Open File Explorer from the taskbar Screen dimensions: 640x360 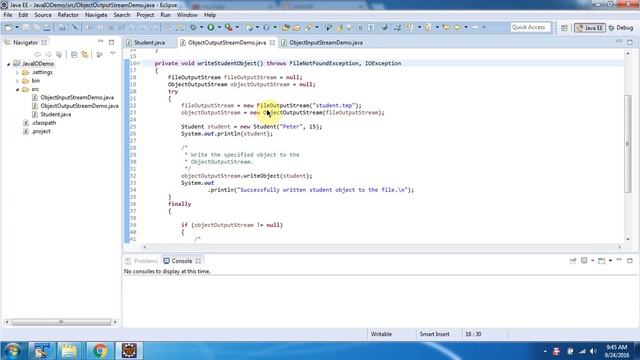(x=69, y=351)
